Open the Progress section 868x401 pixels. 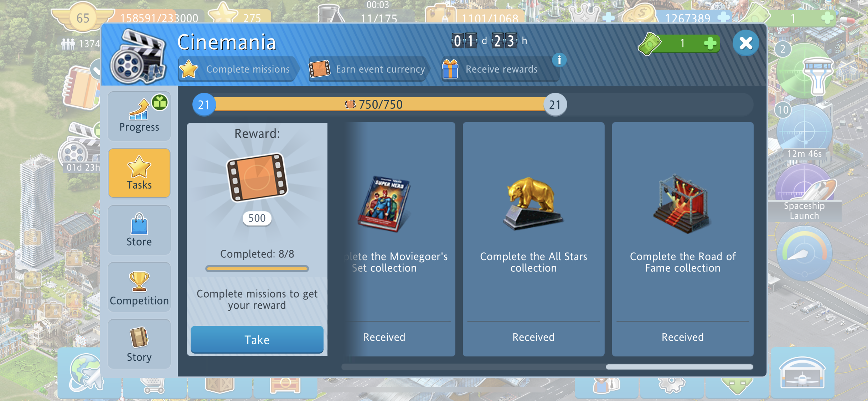[x=139, y=116]
